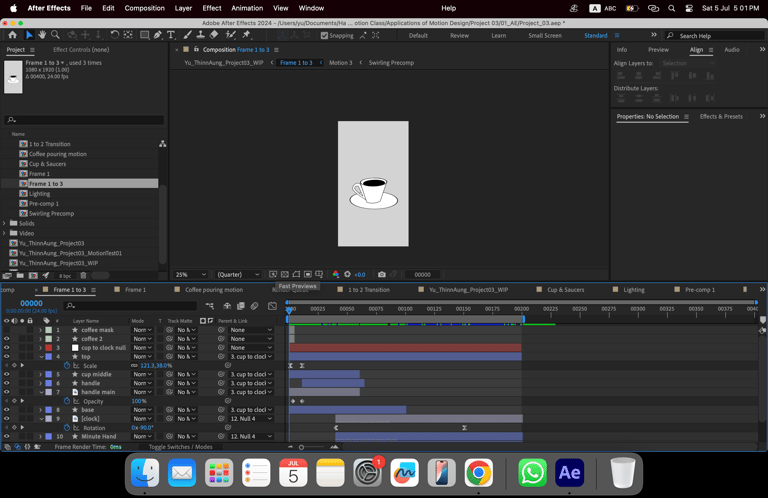The width and height of the screenshot is (768, 498).
Task: Select the Selection arrow tool
Action: coord(29,35)
